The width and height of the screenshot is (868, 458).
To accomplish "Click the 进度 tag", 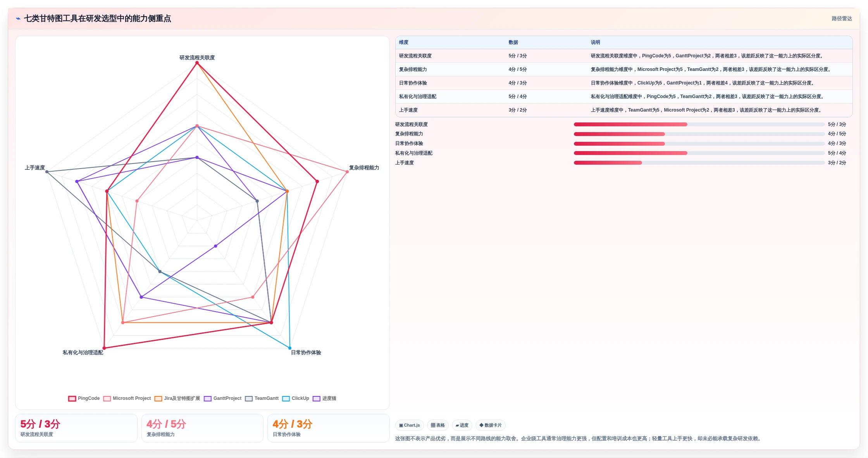I will (x=462, y=425).
